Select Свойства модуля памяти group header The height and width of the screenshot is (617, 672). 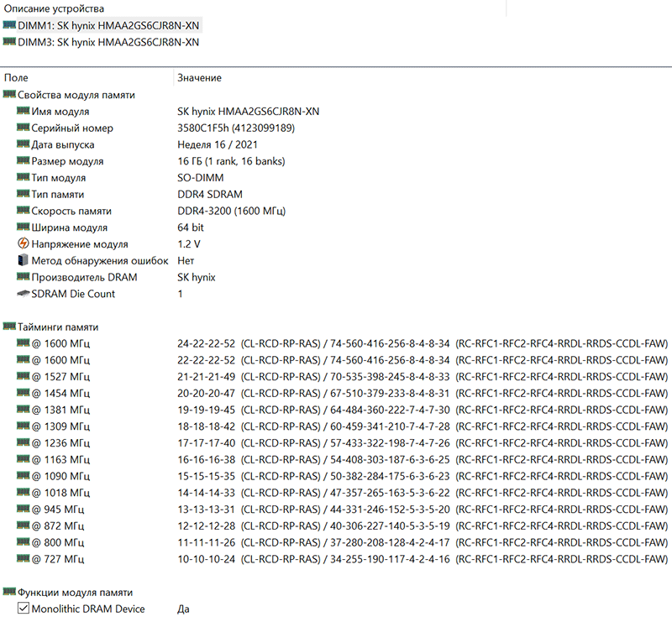pyautogui.click(x=76, y=95)
